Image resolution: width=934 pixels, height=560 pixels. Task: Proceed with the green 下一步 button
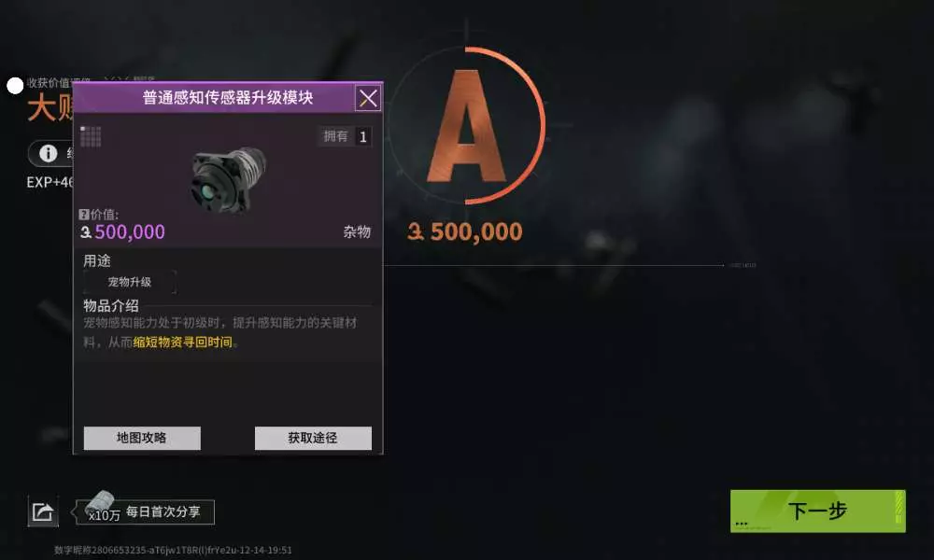(818, 511)
